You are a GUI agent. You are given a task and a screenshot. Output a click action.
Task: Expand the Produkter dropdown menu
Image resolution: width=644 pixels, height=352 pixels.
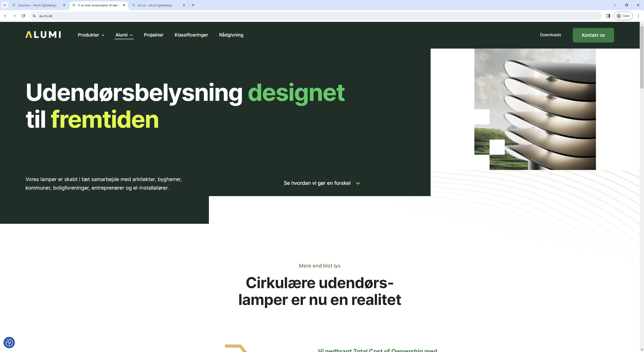click(x=91, y=35)
